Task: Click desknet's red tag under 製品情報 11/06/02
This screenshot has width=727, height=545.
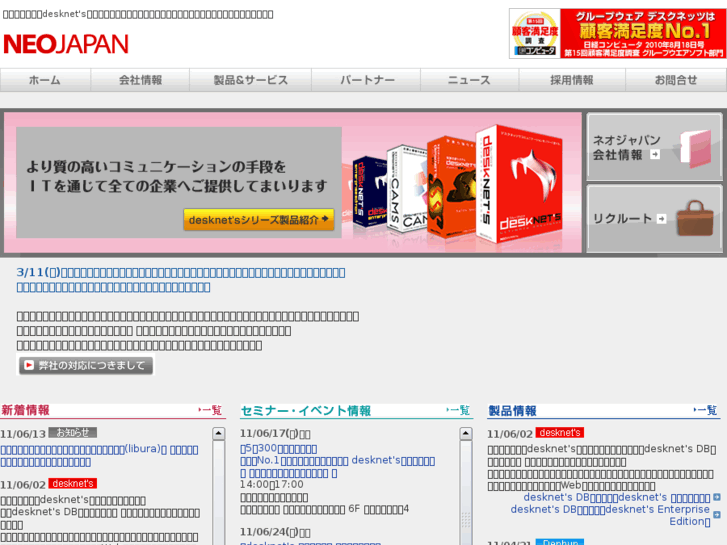Action: 560,432
